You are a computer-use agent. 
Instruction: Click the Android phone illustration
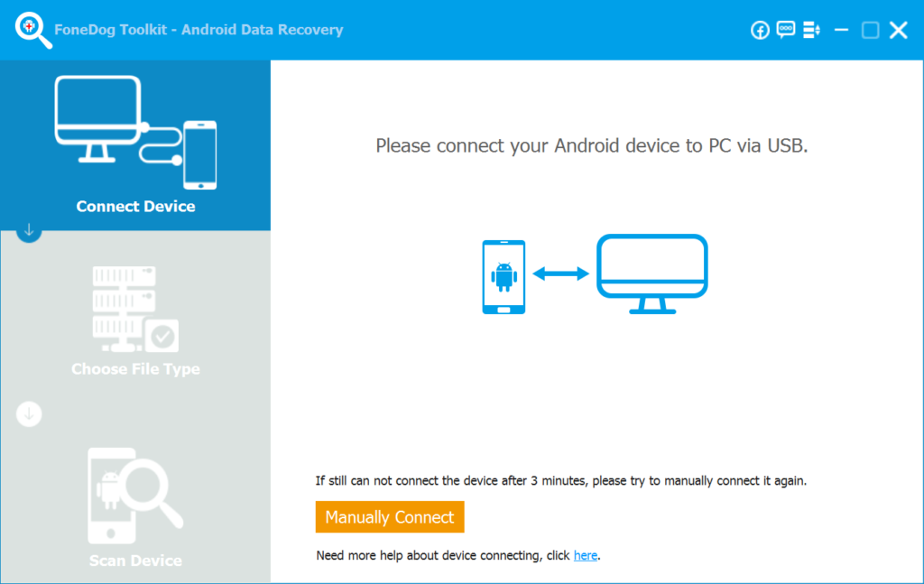503,276
